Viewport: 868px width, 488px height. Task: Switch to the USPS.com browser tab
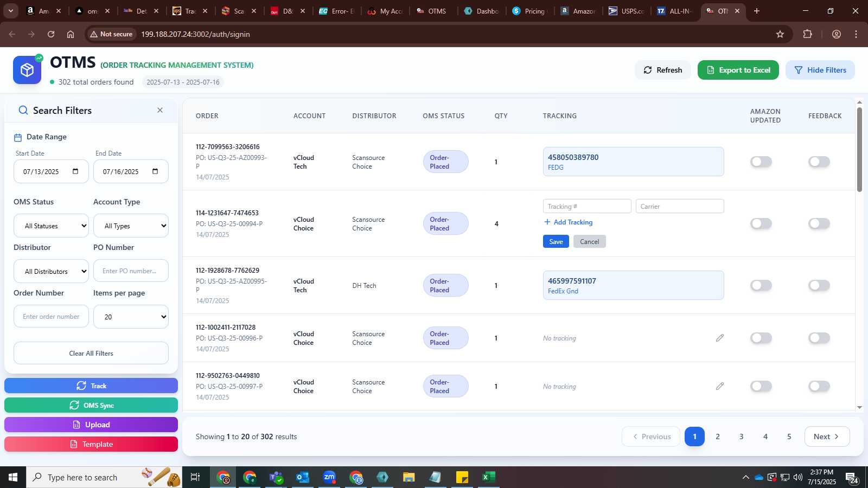point(626,11)
